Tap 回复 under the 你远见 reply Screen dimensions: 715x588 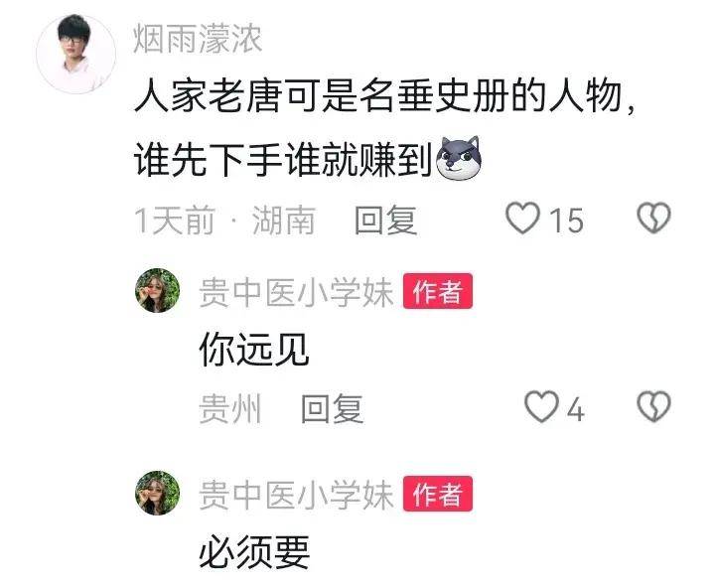332,409
